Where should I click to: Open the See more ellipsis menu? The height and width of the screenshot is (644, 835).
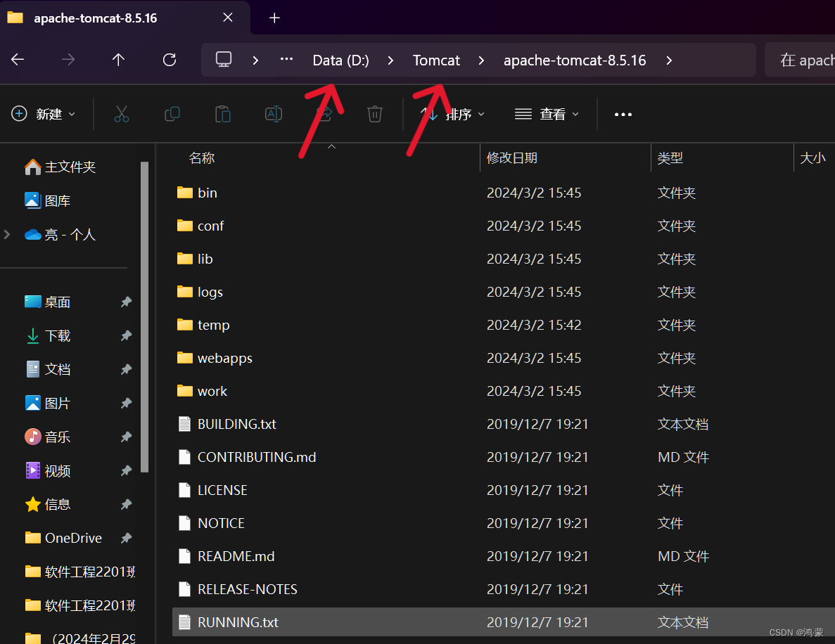point(623,115)
